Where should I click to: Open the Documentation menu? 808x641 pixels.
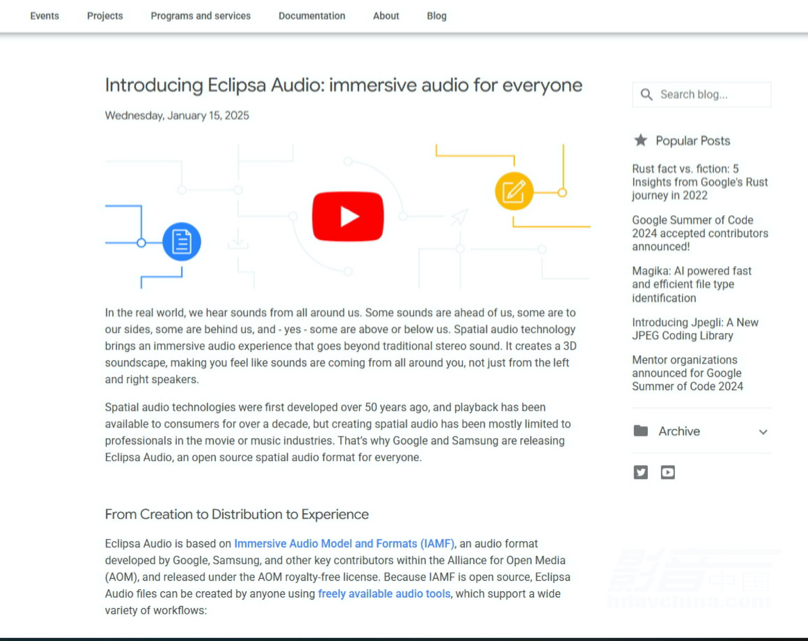click(x=312, y=16)
